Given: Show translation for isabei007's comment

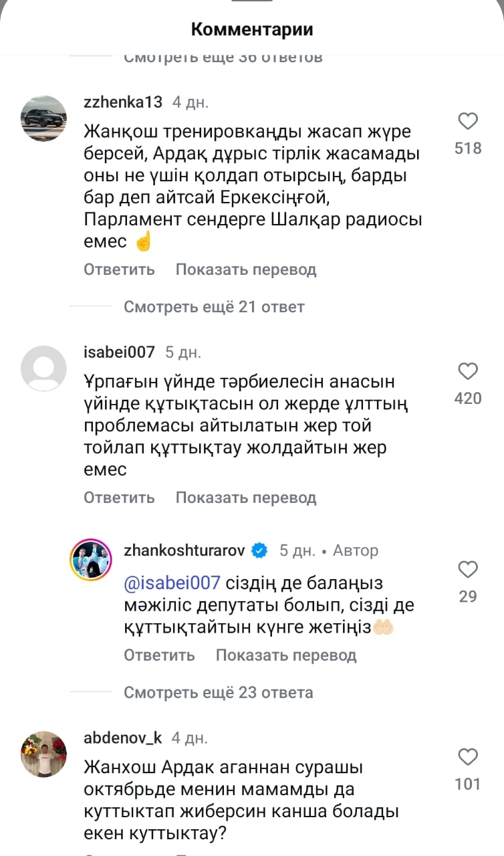Looking at the screenshot, I should pyautogui.click(x=246, y=498).
